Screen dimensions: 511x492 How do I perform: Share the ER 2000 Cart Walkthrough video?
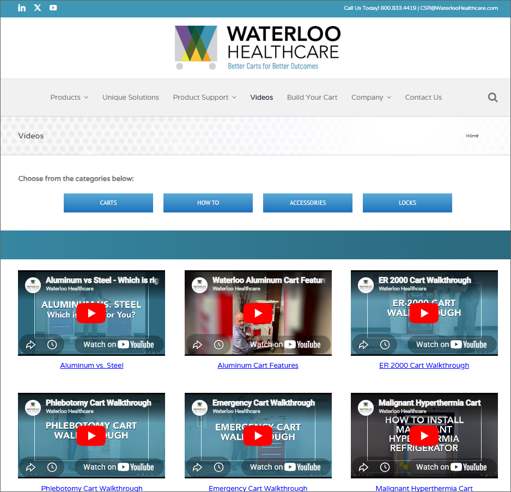[x=363, y=345]
